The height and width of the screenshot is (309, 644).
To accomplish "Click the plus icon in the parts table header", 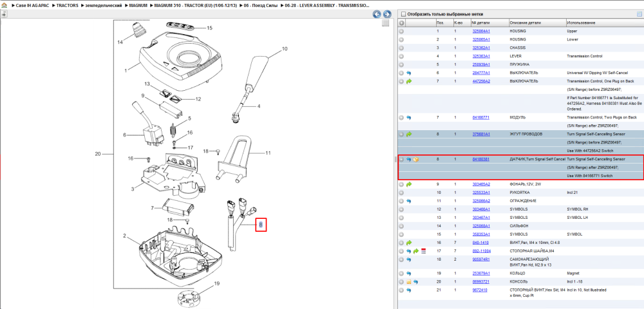I will tap(402, 23).
